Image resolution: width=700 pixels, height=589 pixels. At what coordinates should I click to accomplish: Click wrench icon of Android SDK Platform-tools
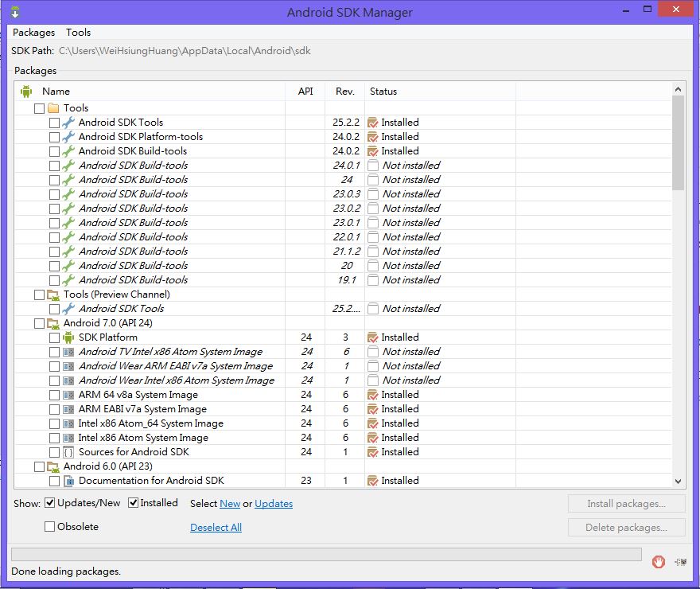coord(68,137)
